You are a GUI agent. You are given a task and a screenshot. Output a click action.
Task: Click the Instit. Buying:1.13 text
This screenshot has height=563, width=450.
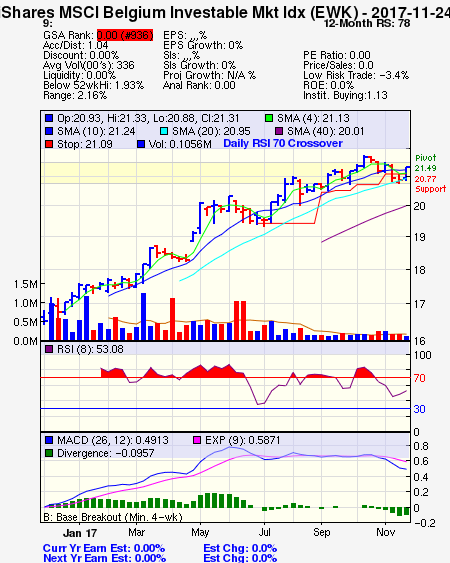[345, 96]
